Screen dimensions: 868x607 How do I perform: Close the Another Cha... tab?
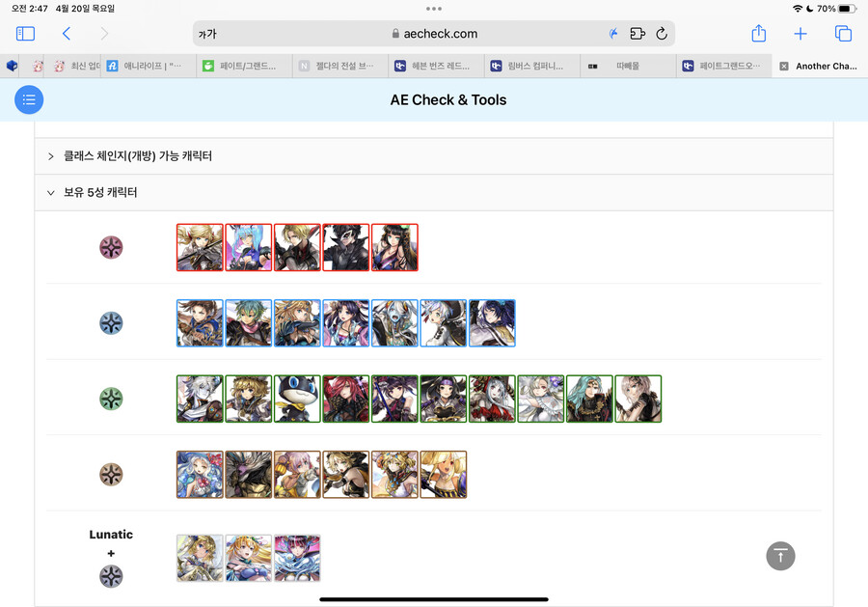784,66
